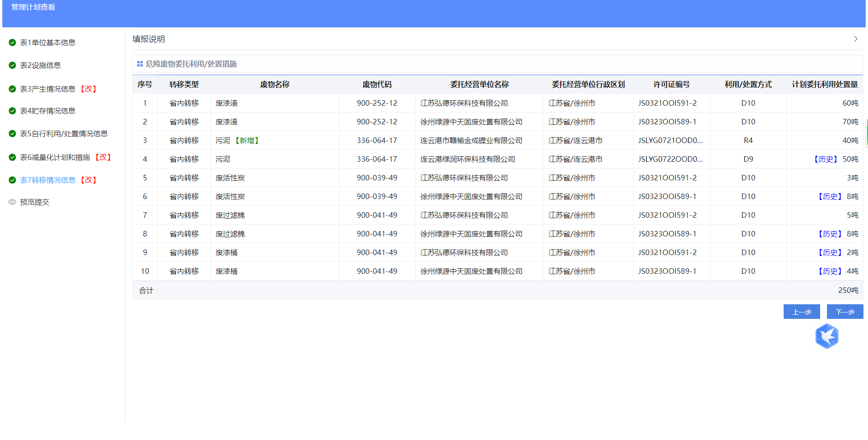Click the 60吨 amount in row 1
Viewport: 868px width, 440px height.
tap(850, 103)
